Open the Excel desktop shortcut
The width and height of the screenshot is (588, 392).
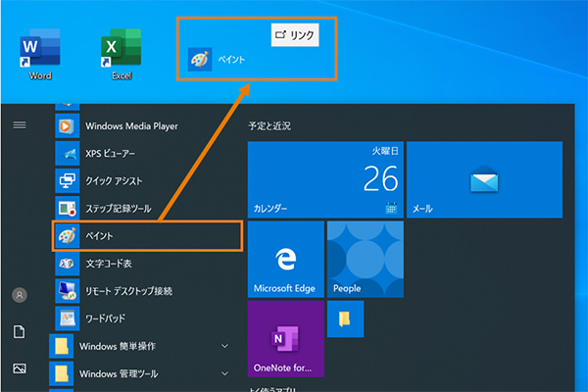click(122, 54)
